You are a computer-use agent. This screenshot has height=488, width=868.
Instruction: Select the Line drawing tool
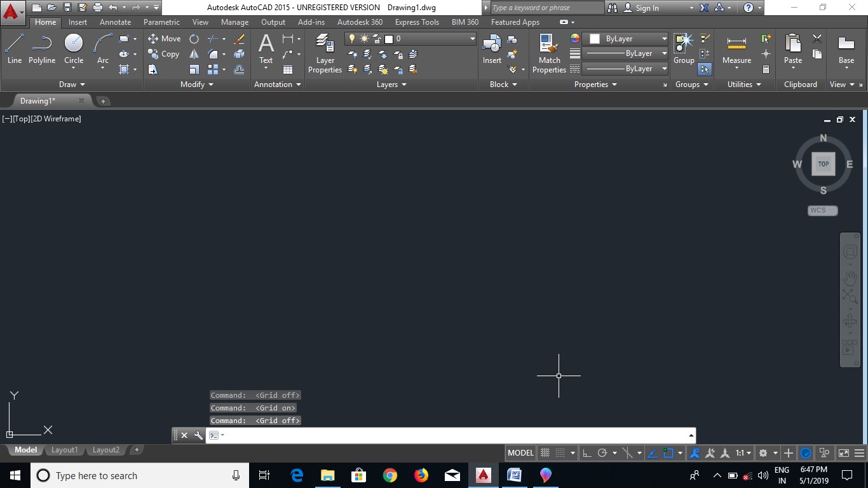pyautogui.click(x=15, y=49)
